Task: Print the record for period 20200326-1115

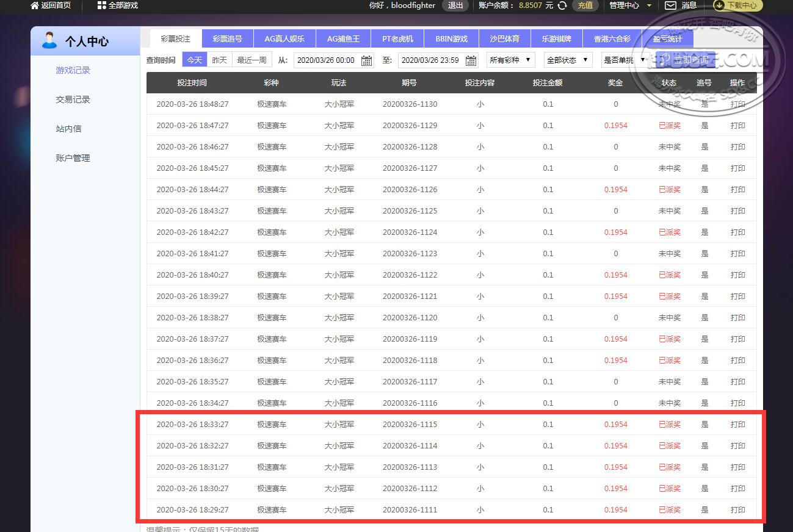Action: click(x=737, y=425)
